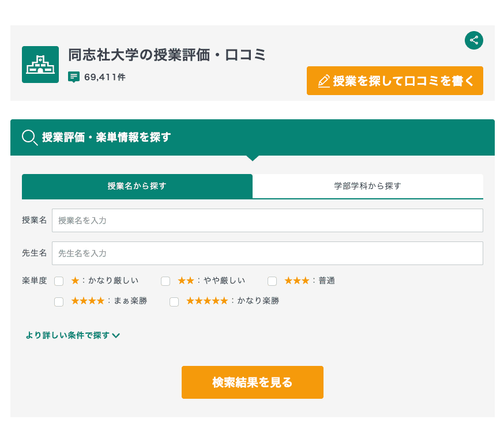Expand より詳しい条件で探す section
This screenshot has height=427, width=504.
pyautogui.click(x=73, y=335)
